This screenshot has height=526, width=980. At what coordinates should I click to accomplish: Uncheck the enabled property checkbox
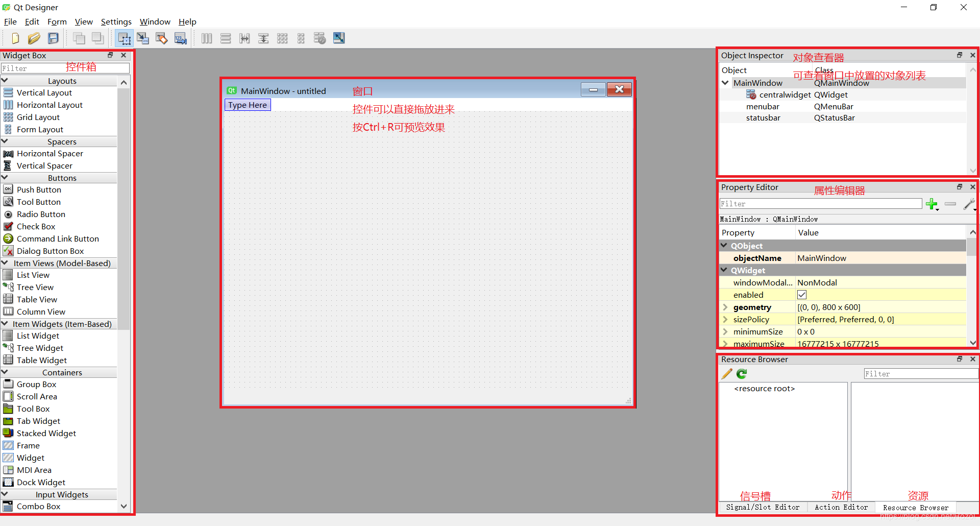(801, 295)
